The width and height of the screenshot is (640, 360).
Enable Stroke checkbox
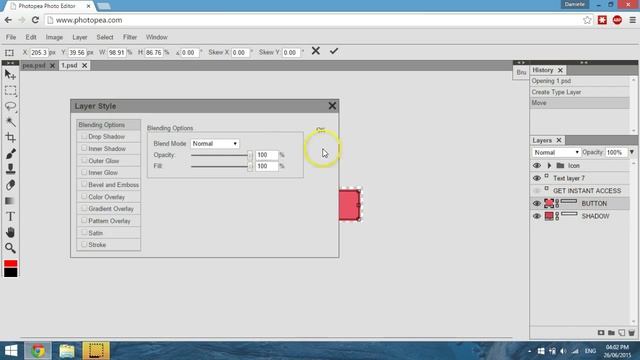pos(84,244)
